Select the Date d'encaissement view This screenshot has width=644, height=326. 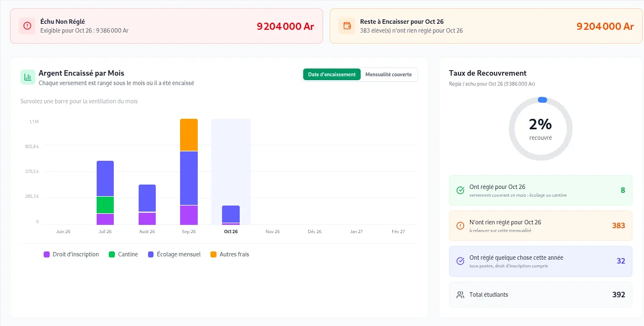coord(332,75)
